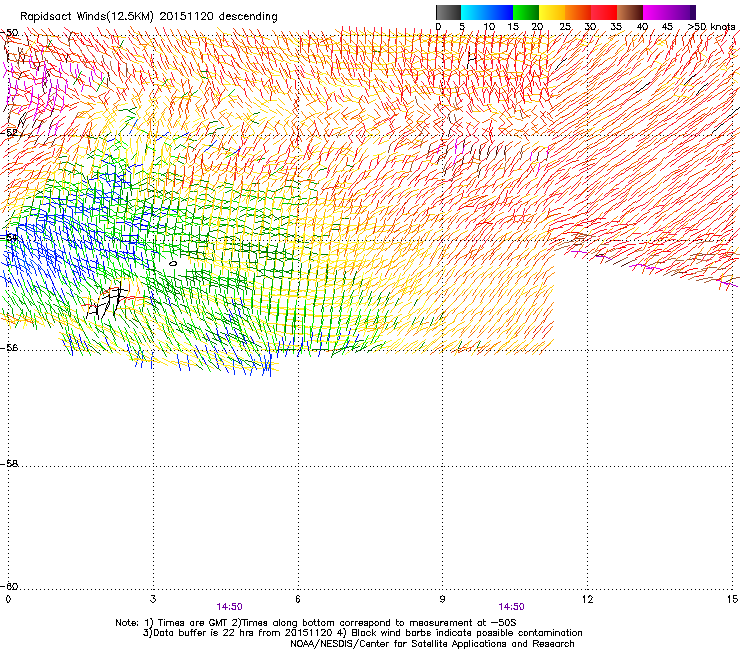Select the orange 25-30 knots legend swatch
Viewport: 740px width, 650px height.
pyautogui.click(x=578, y=12)
